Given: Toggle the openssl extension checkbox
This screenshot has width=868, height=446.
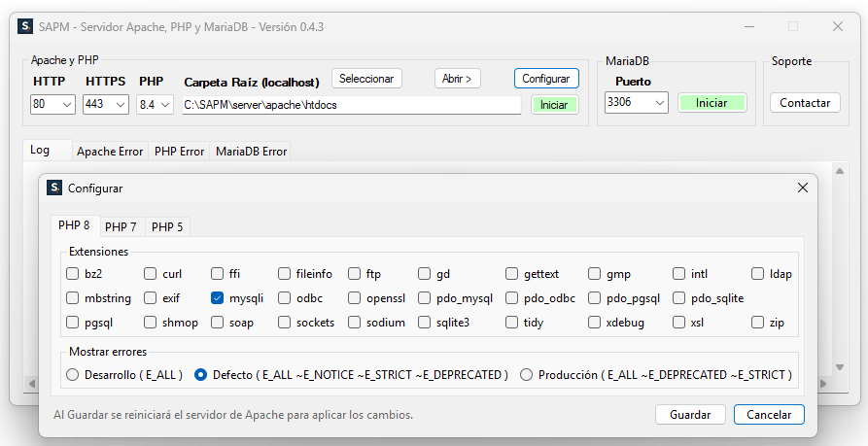Looking at the screenshot, I should 355,298.
